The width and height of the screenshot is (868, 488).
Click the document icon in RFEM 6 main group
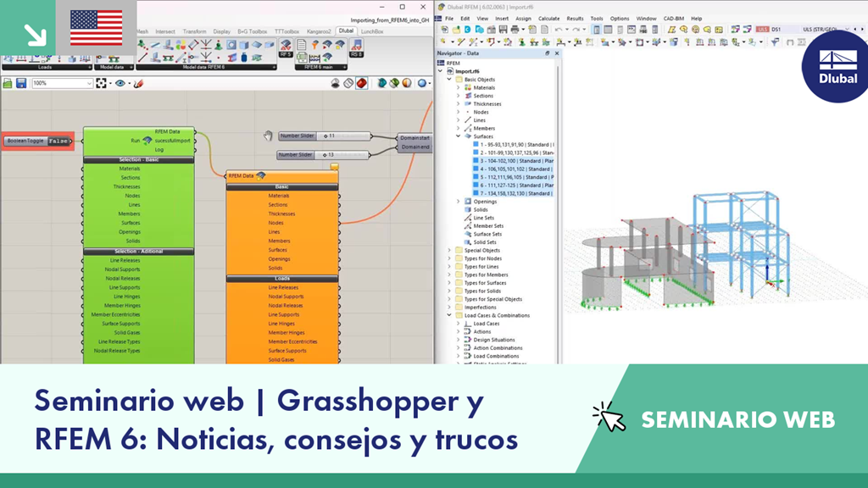[302, 45]
